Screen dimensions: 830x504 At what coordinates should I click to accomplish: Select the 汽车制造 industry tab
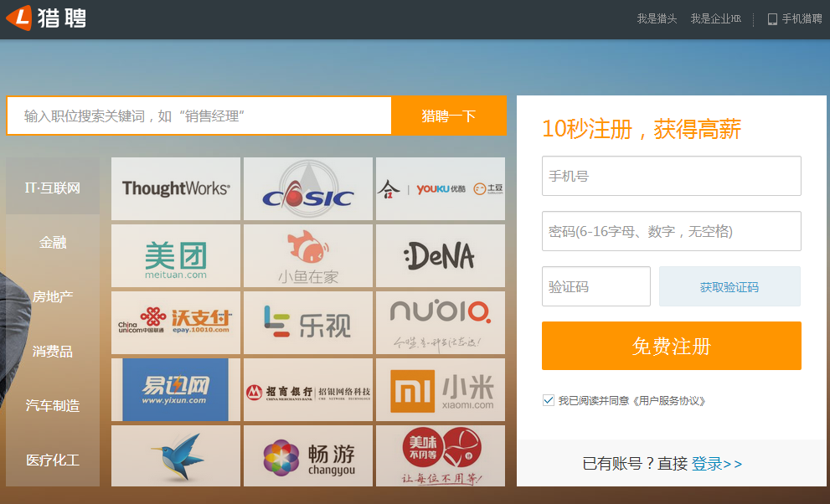click(x=53, y=406)
